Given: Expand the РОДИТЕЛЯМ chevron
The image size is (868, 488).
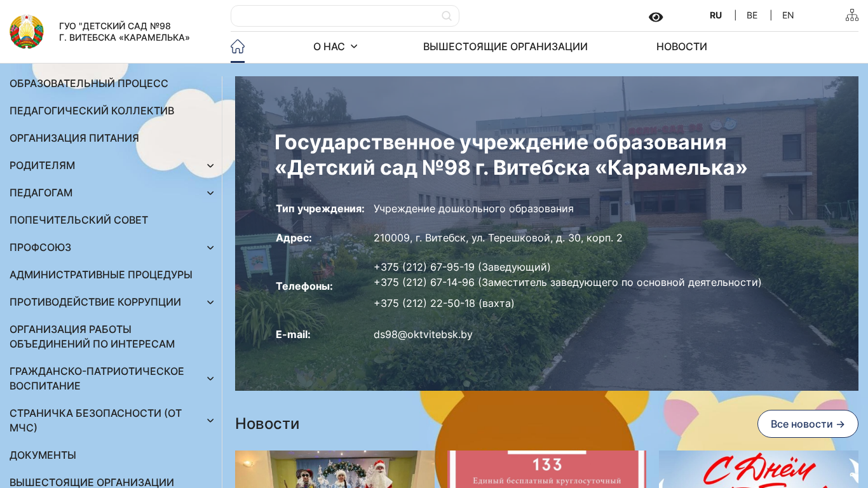Looking at the screenshot, I should pos(210,166).
